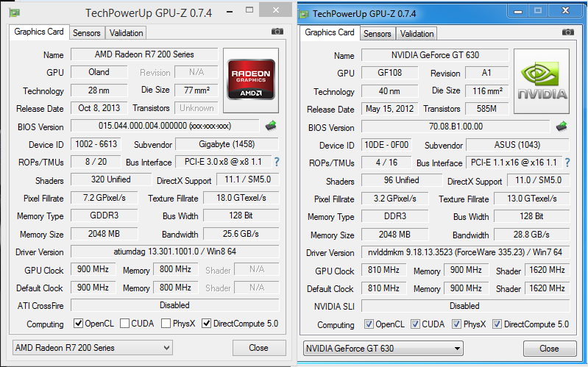Click the Device ID 1002 - 6613 field

(x=96, y=144)
